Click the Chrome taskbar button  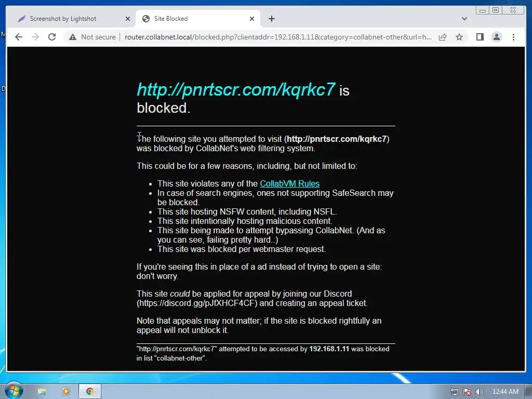click(x=89, y=392)
